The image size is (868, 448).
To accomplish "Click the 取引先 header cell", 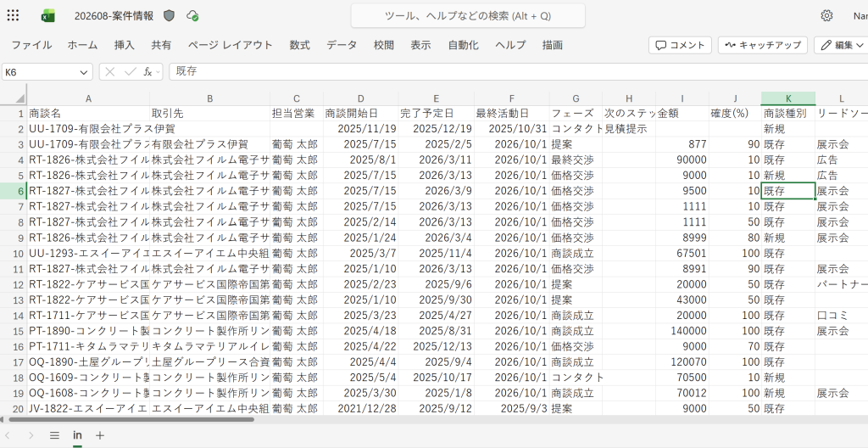I will tap(210, 114).
